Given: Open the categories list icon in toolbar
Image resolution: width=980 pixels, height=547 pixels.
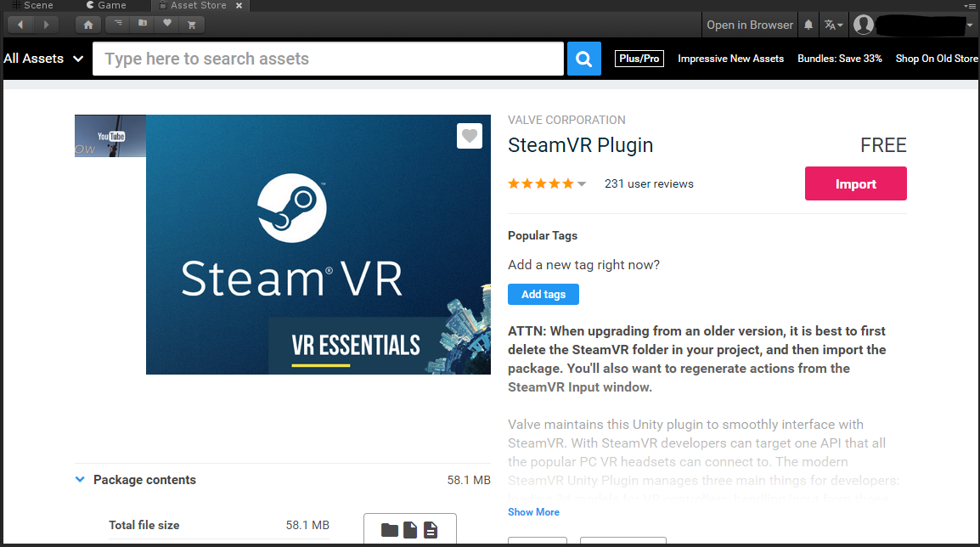Looking at the screenshot, I should pos(118,25).
